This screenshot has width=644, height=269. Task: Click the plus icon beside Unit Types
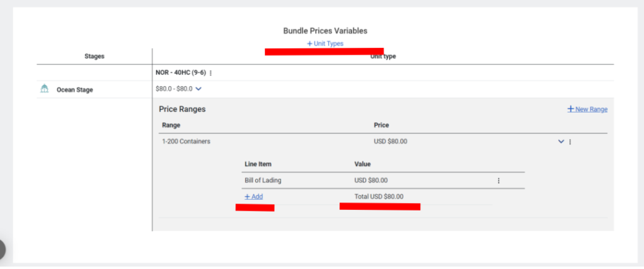309,43
